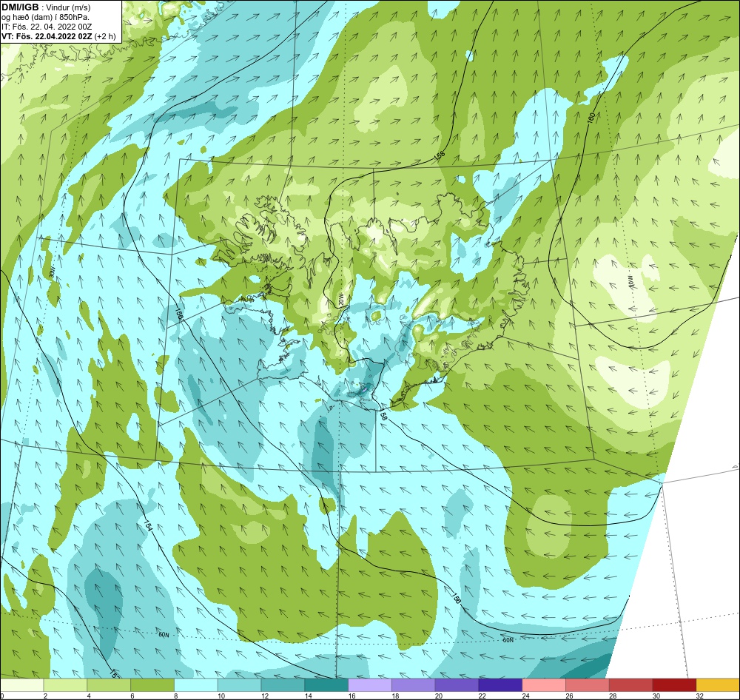Image resolution: width=740 pixels, height=700 pixels.
Task: Pick the 28–30 m/s red legend swatch
Action: (x=631, y=685)
